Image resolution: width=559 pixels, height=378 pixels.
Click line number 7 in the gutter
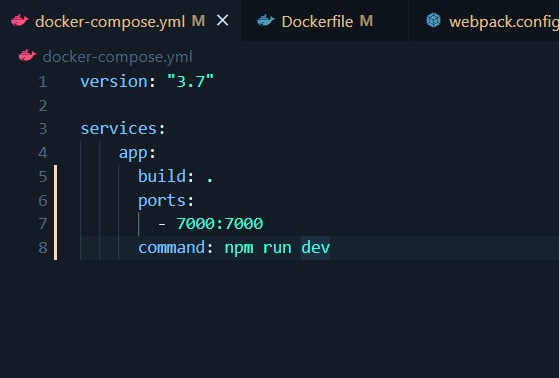click(x=43, y=224)
